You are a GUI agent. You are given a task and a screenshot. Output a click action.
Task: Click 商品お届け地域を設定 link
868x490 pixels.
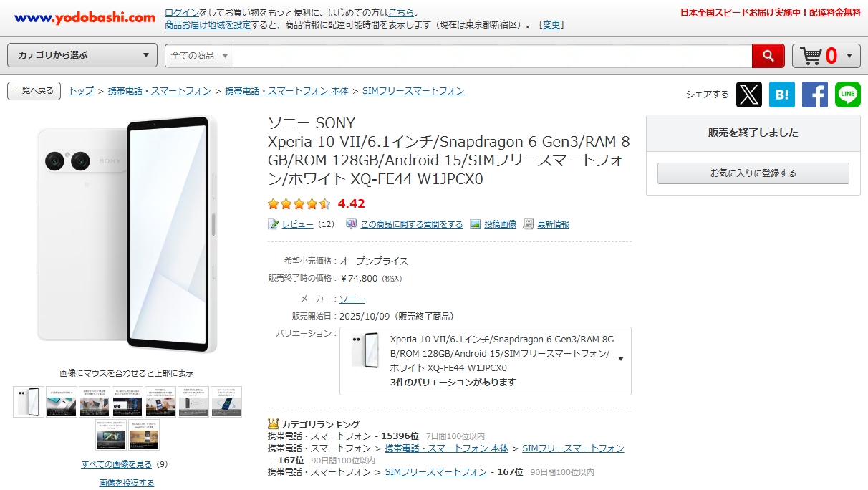[x=208, y=25]
